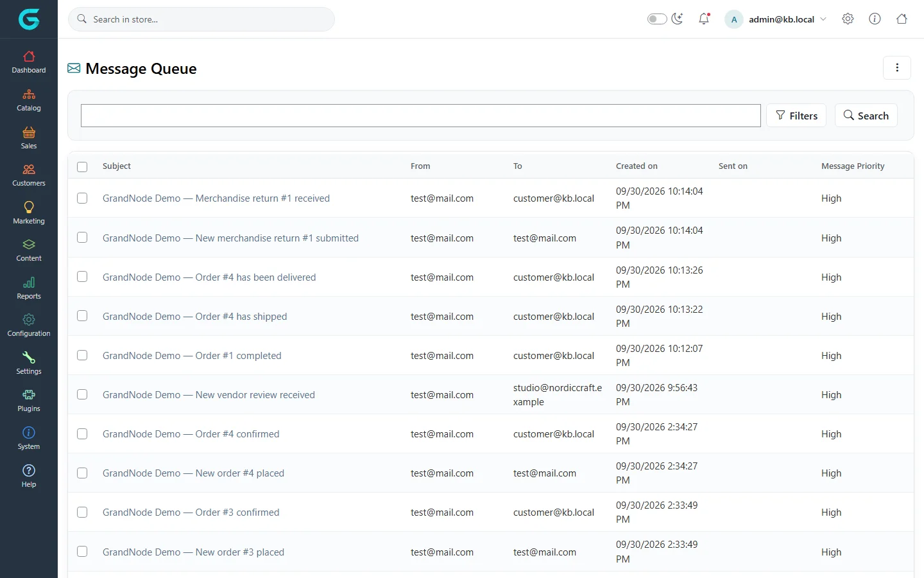Click the Subject column header

(117, 166)
